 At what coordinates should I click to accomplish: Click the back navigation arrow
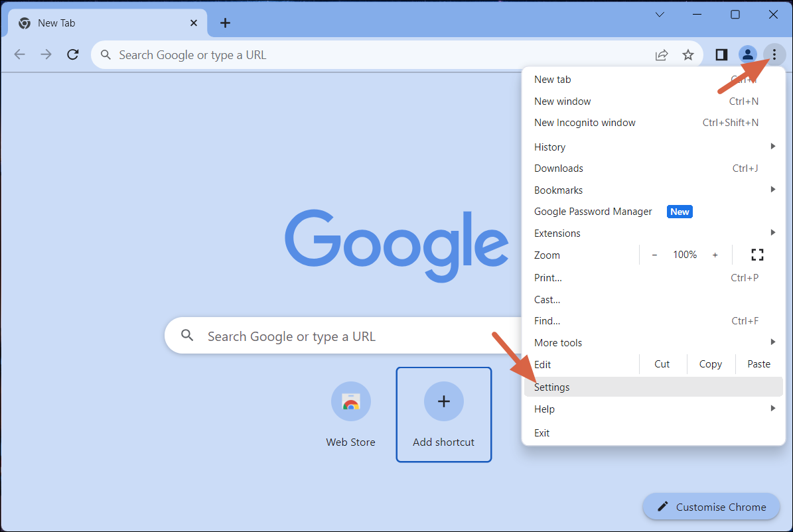[x=19, y=54]
